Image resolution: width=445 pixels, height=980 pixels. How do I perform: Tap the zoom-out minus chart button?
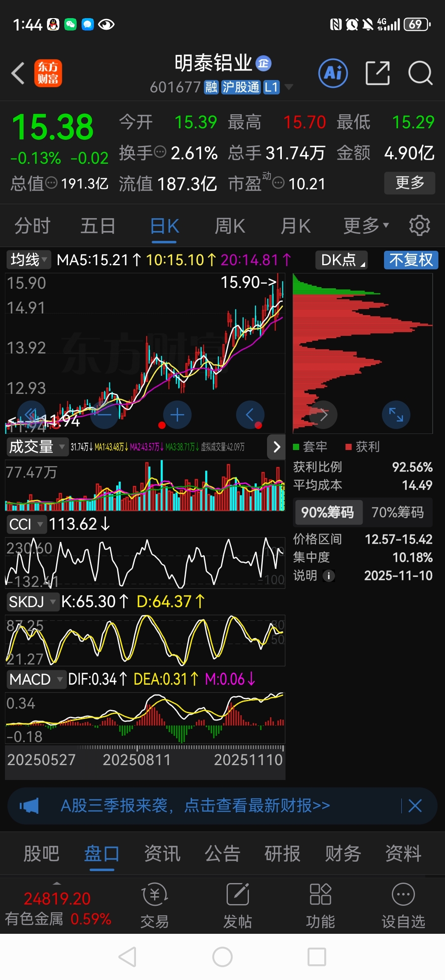point(105,415)
